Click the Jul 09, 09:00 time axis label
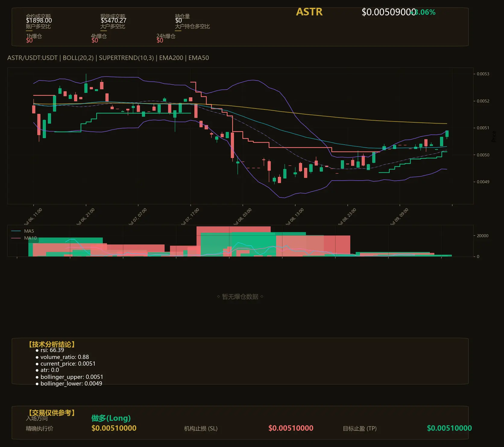 click(x=399, y=216)
